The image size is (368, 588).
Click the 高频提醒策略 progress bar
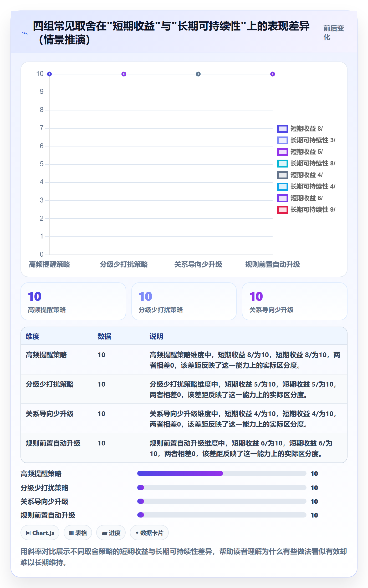click(x=222, y=473)
